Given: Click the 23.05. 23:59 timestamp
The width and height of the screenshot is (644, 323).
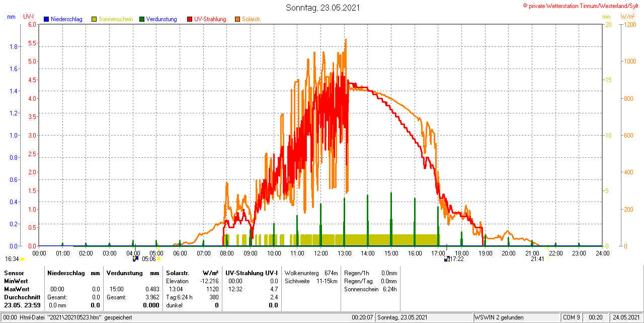Looking at the screenshot, I should [x=23, y=305].
